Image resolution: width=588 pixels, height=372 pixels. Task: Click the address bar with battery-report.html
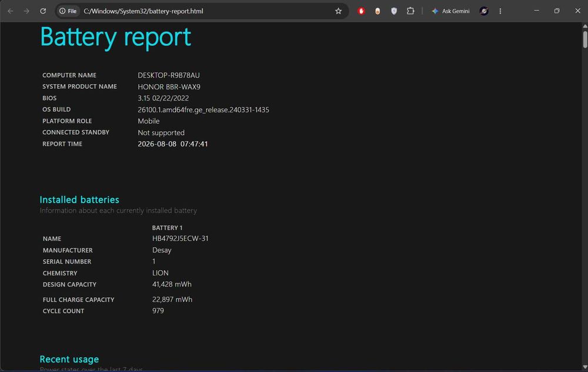206,11
